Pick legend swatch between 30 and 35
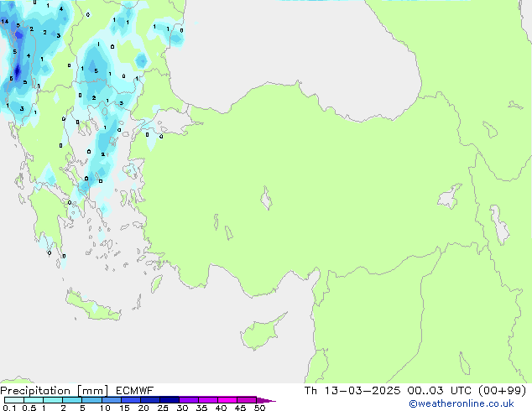 tap(189, 400)
